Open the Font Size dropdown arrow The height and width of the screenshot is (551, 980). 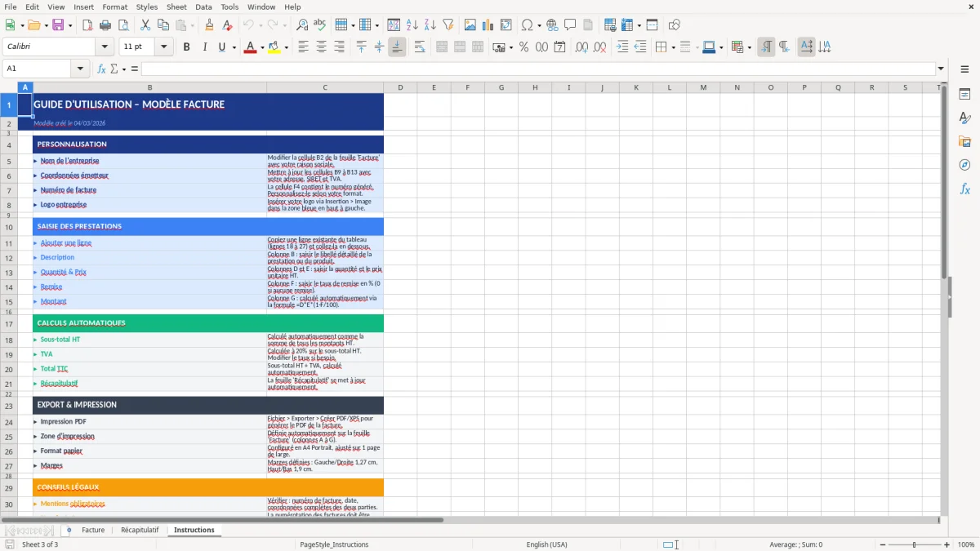[x=164, y=47]
